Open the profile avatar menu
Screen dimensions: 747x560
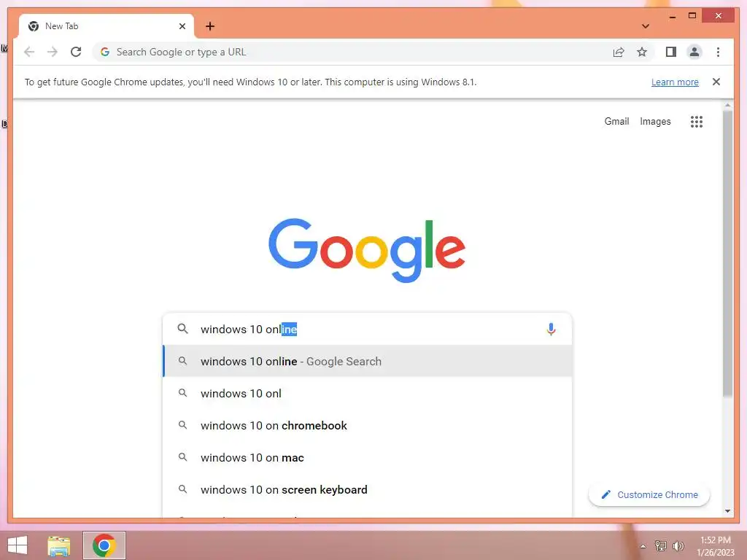pyautogui.click(x=694, y=52)
